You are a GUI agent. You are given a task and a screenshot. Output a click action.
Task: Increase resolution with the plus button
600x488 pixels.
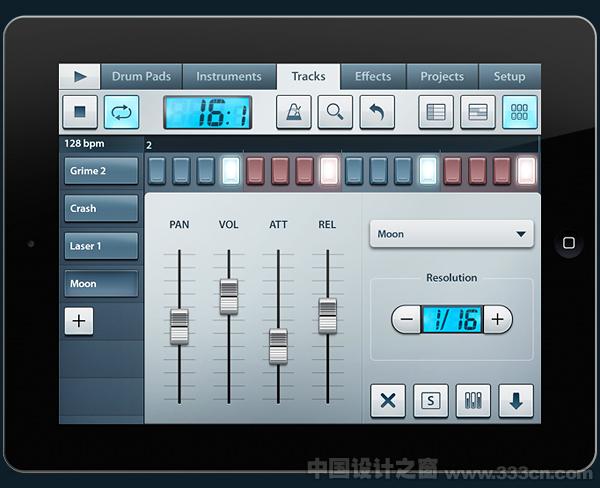pyautogui.click(x=497, y=319)
